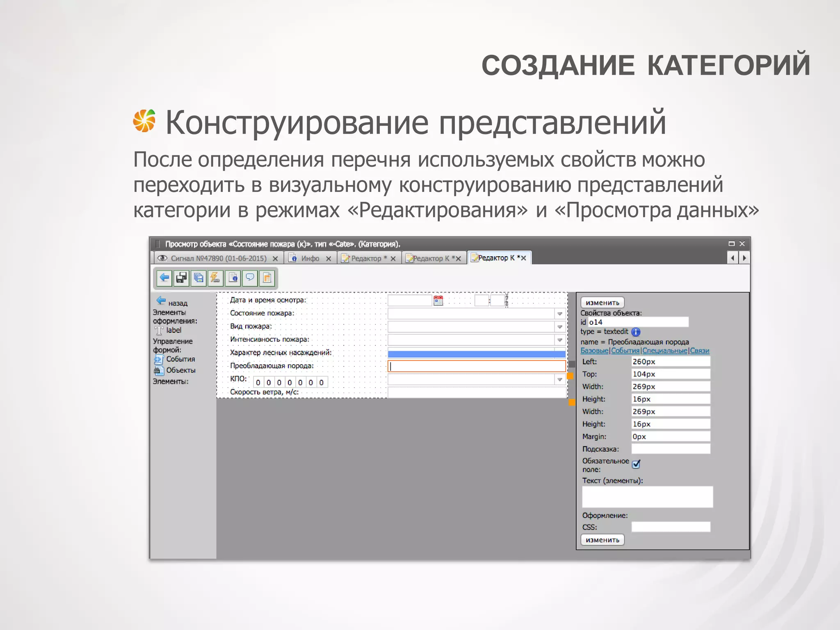Screen dimensions: 840x630
Task: Click the save (floppy disk) toolbar icon
Action: point(182,278)
